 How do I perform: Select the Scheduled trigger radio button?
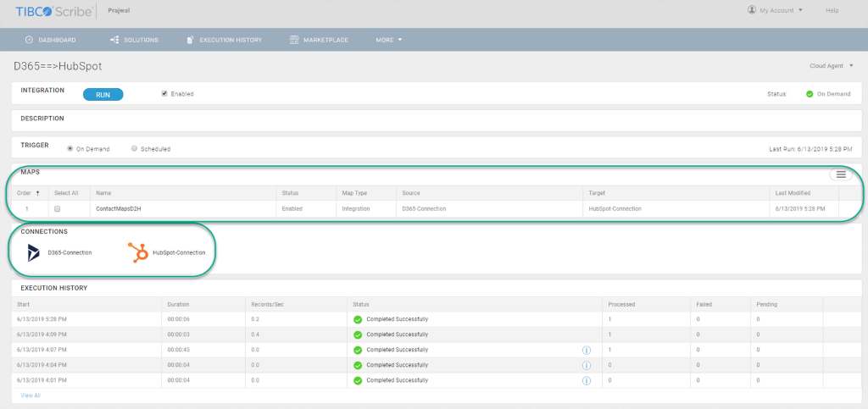click(135, 149)
